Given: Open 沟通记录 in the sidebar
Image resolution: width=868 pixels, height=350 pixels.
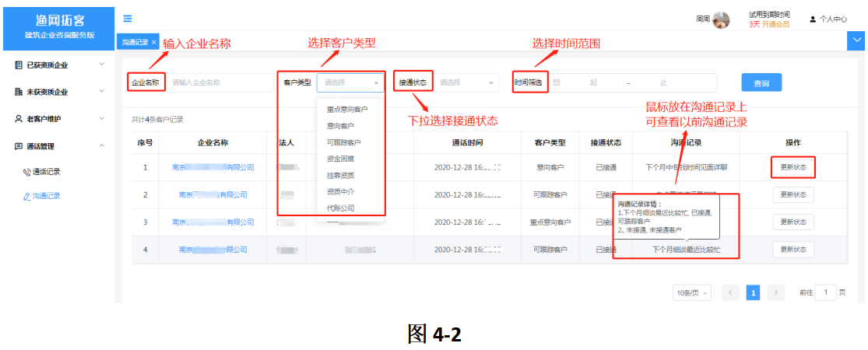Looking at the screenshot, I should coord(46,196).
